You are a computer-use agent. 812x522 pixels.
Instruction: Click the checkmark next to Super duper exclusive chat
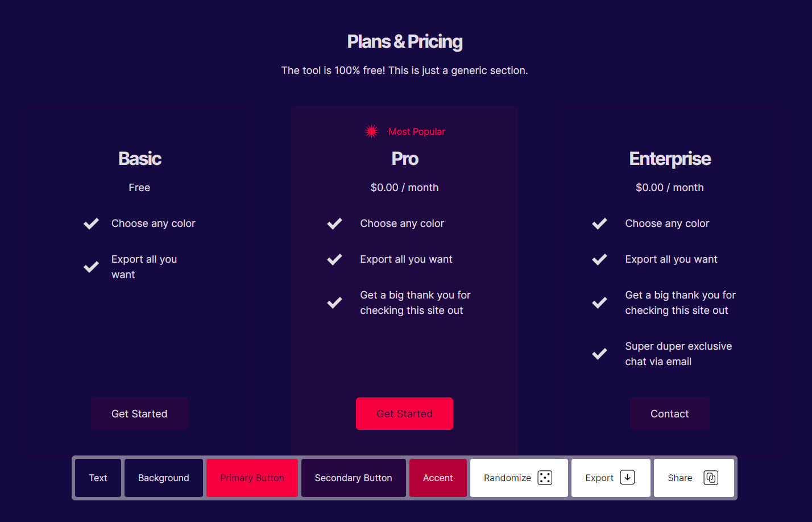(599, 354)
